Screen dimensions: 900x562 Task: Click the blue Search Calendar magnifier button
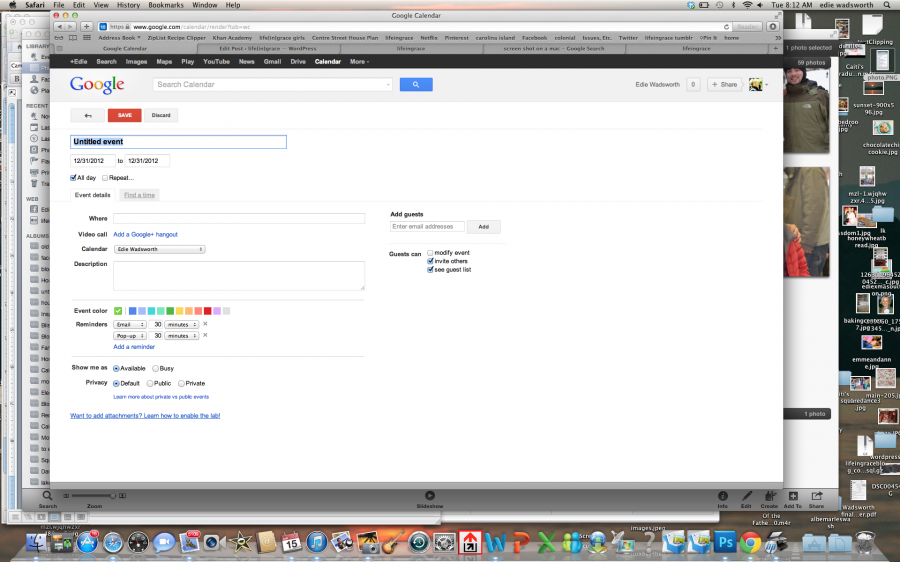(x=416, y=84)
